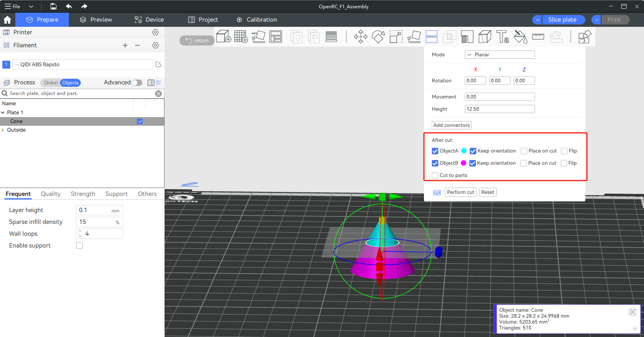Image resolution: width=644 pixels, height=337 pixels.
Task: Click the Add connectors button
Action: coord(452,125)
